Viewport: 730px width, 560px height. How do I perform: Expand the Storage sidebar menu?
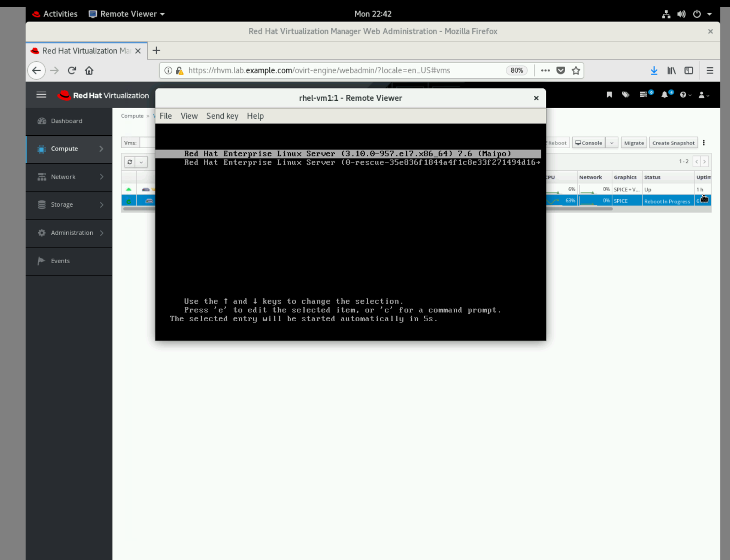[x=69, y=205]
